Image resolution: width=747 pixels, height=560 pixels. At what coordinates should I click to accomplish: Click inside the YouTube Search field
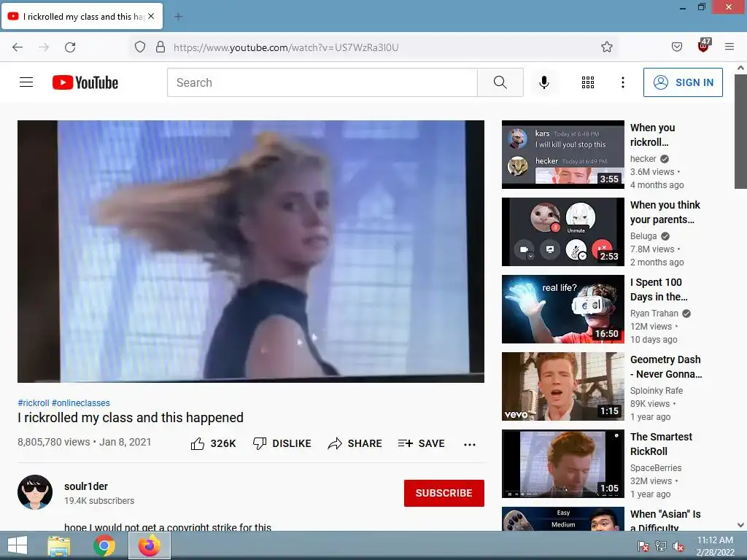tap(322, 82)
